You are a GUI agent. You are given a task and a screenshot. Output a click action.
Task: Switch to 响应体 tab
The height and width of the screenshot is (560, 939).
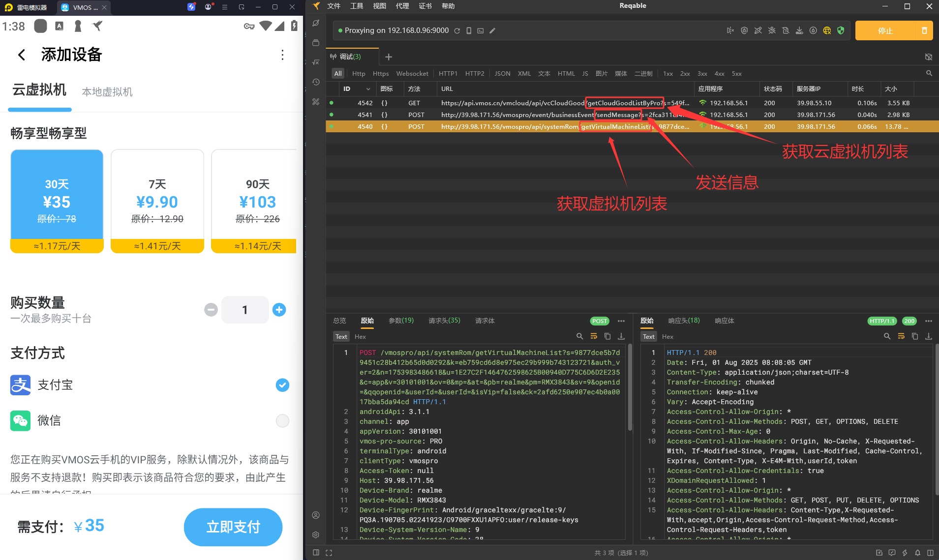coord(725,321)
